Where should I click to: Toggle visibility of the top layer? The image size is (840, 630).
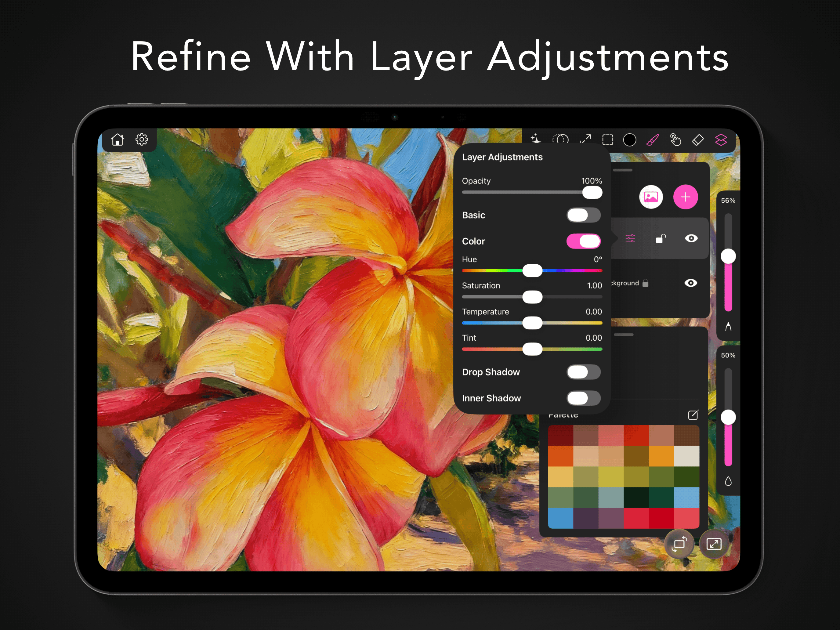pyautogui.click(x=691, y=238)
